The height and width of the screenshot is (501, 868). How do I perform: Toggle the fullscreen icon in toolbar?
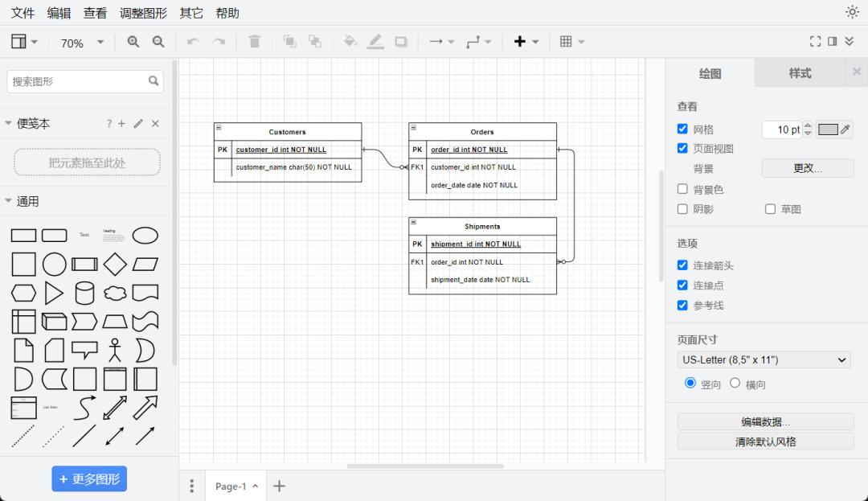[815, 42]
